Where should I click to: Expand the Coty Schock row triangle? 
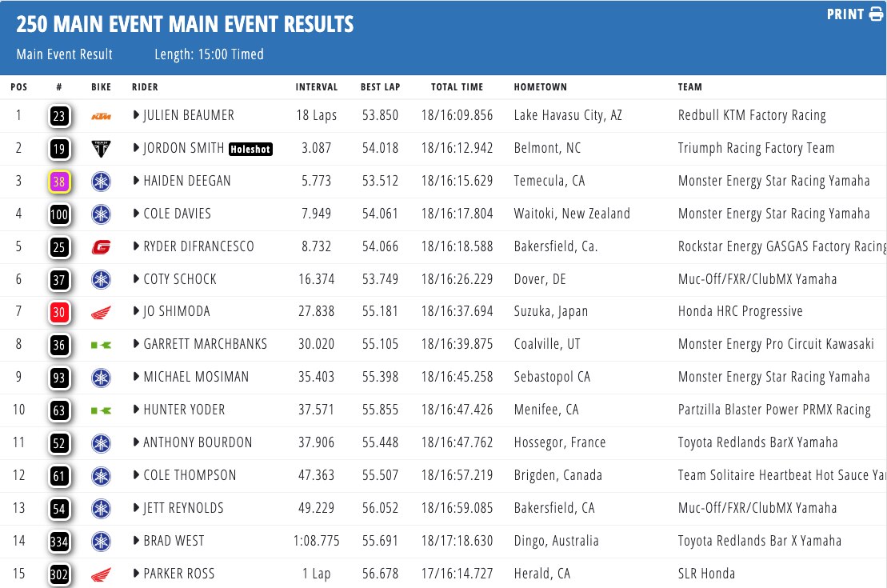click(x=137, y=279)
